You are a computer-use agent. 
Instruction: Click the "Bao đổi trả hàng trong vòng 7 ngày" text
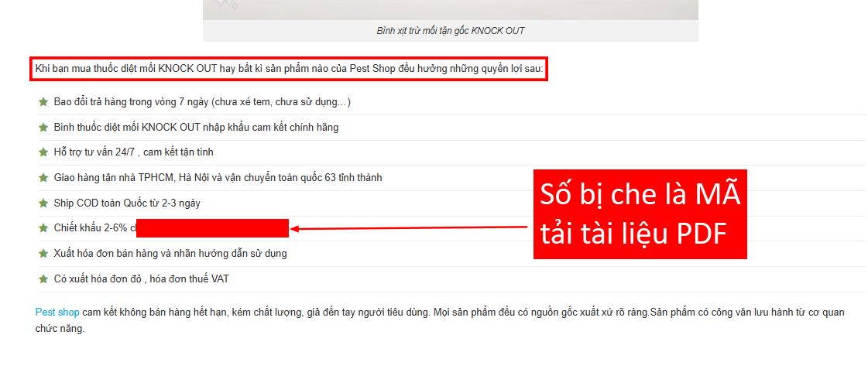click(x=202, y=102)
